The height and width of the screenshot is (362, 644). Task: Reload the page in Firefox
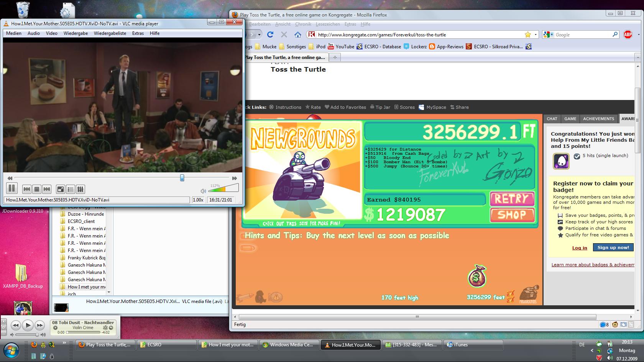pyautogui.click(x=270, y=34)
